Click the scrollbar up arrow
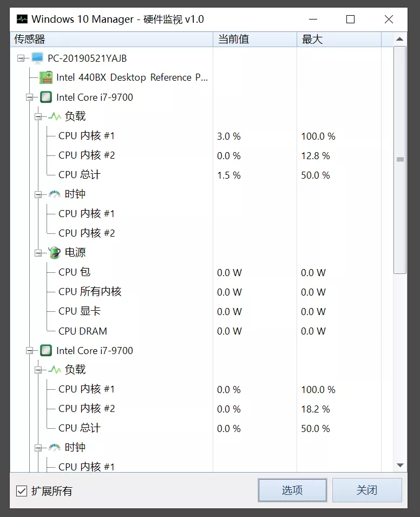 [x=400, y=39]
